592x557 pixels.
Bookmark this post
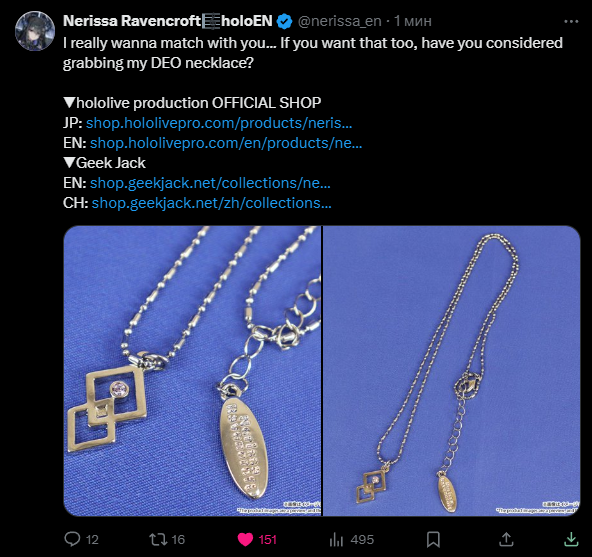tap(433, 539)
